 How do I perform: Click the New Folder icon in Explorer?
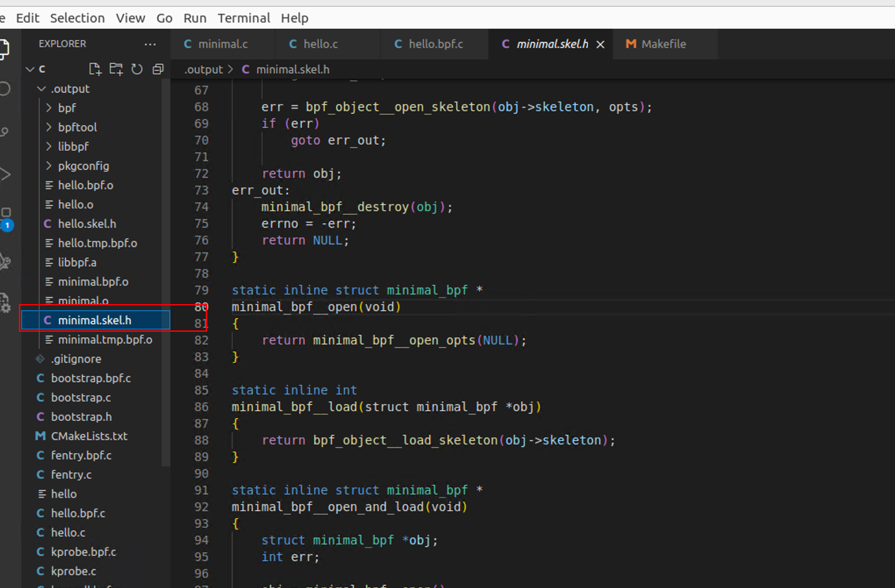(116, 69)
